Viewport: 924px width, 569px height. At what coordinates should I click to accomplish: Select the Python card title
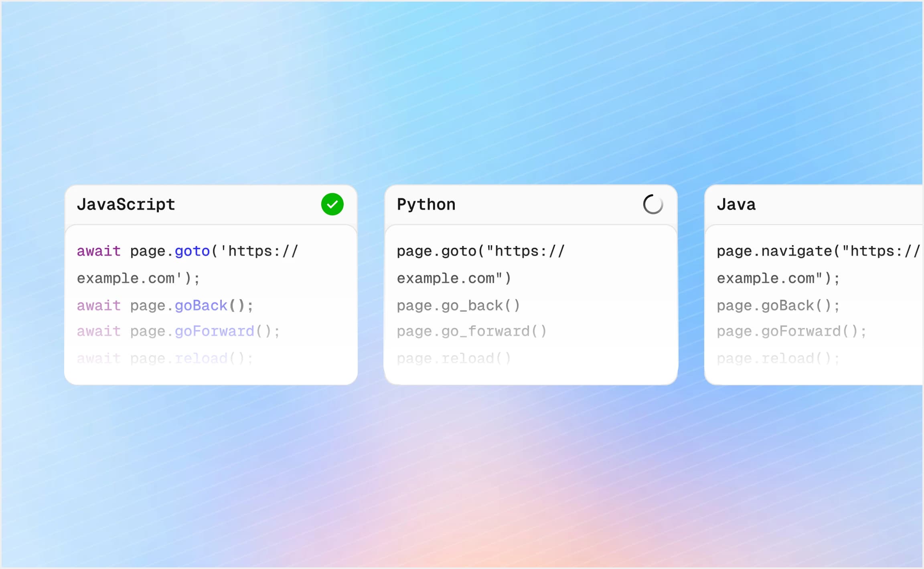coord(426,204)
